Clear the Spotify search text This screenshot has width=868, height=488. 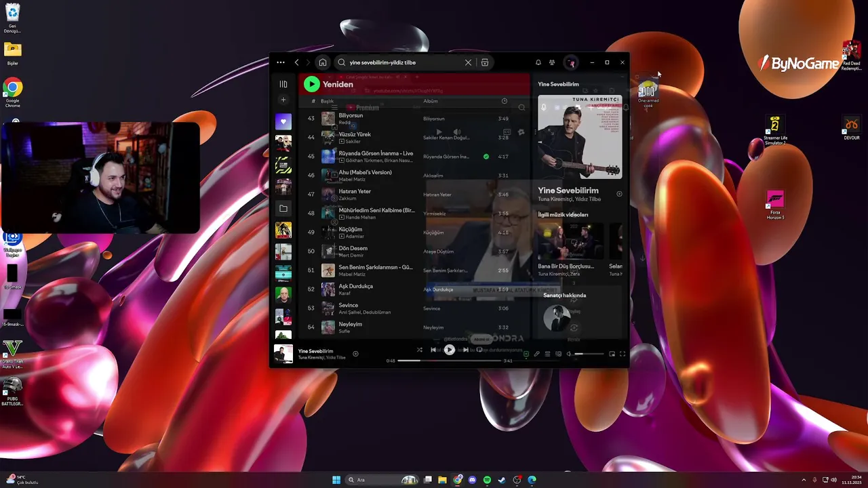pyautogui.click(x=468, y=62)
